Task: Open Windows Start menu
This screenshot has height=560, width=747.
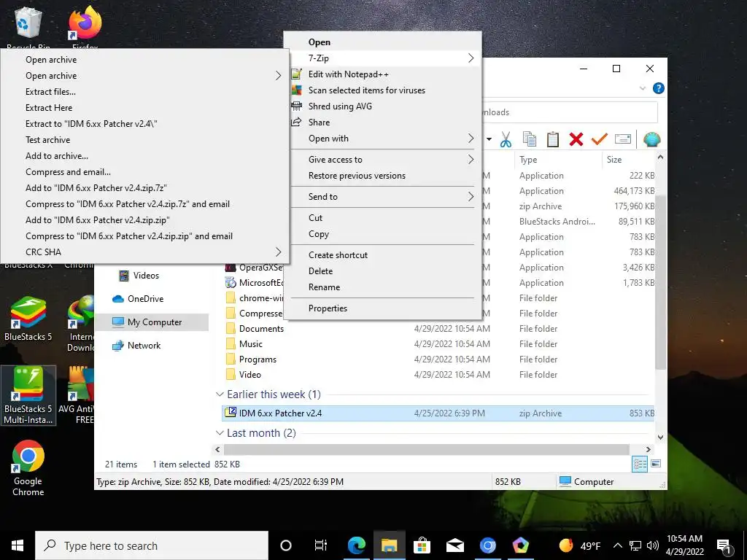Action: pos(18,545)
